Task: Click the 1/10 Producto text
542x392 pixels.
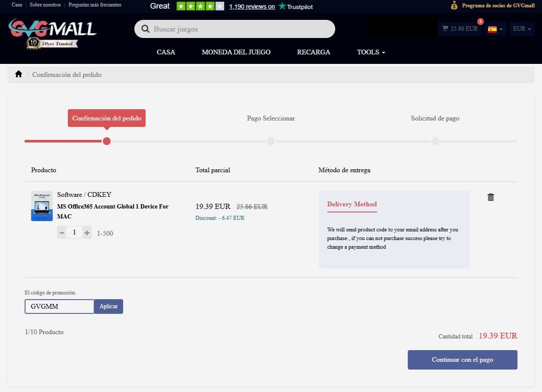Action: click(44, 332)
